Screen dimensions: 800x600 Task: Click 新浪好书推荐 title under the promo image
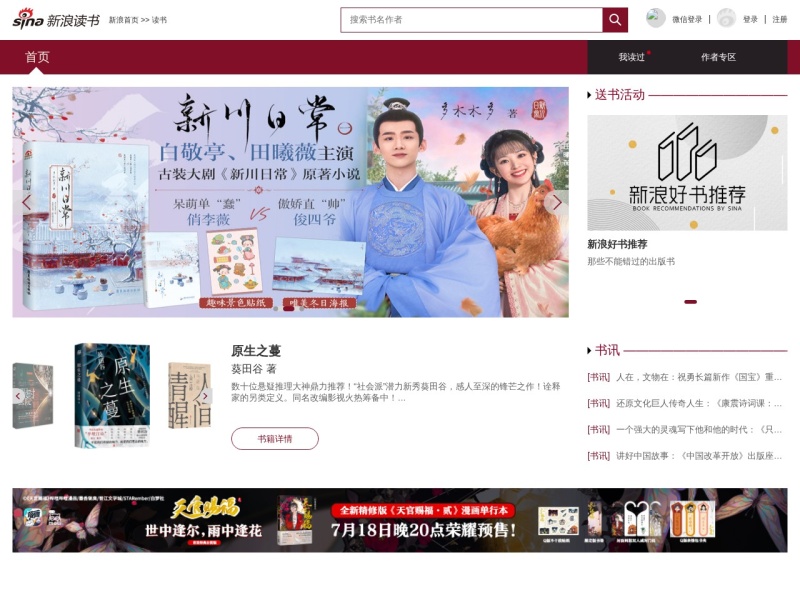pyautogui.click(x=617, y=244)
